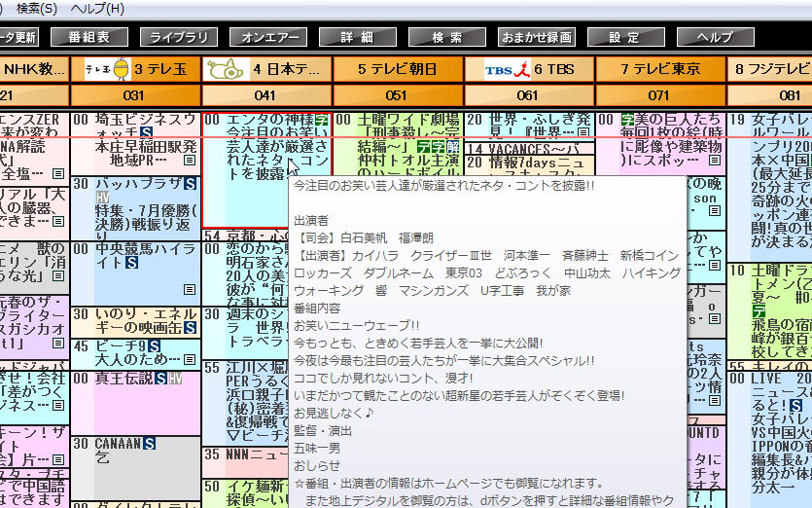Image resolution: width=812 pixels, height=508 pixels.
Task: Select the 情報7days program cell
Action: pos(529,165)
